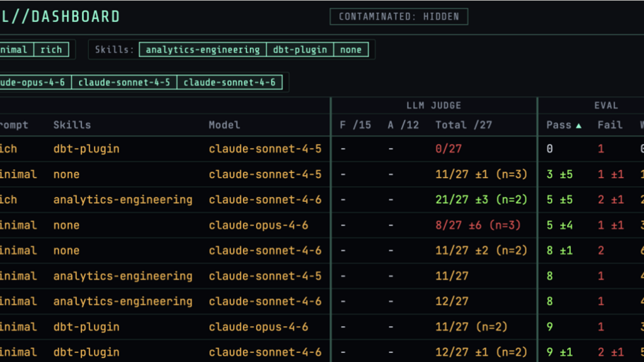The width and height of the screenshot is (644, 362).
Task: Select the red 0/27 total score
Action: coord(448,149)
